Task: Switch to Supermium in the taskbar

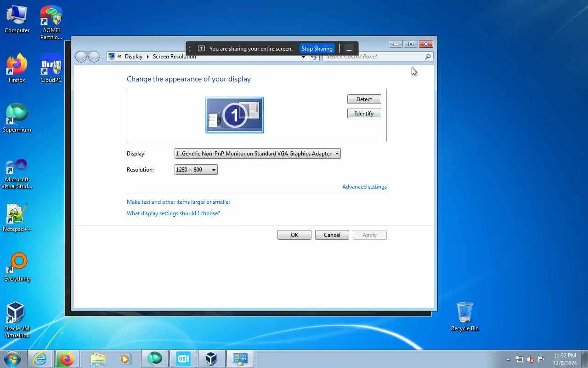Action: coord(155,359)
